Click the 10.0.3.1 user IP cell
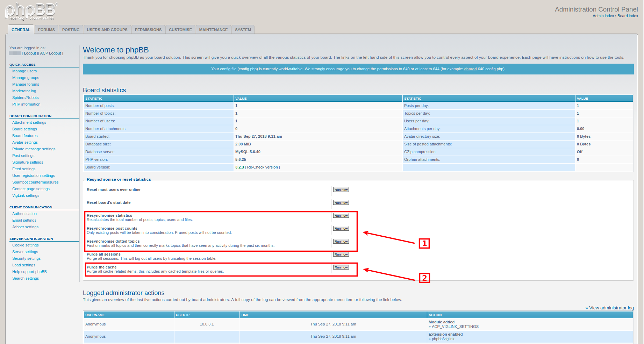This screenshot has width=644, height=344. point(207,324)
